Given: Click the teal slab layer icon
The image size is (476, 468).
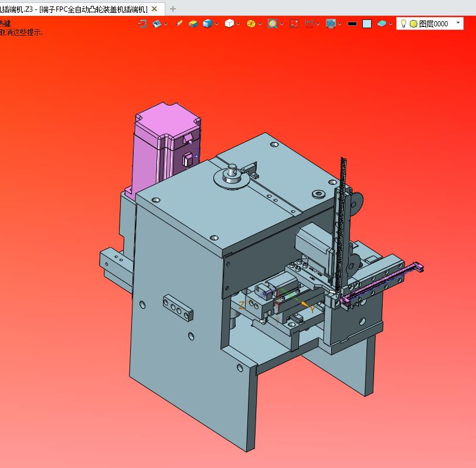Looking at the screenshot, I should [x=382, y=23].
